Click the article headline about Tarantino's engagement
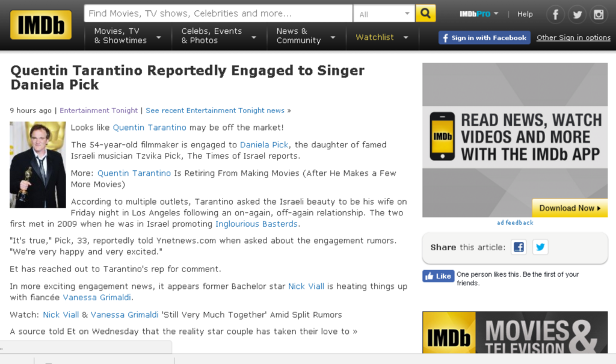 point(188,78)
